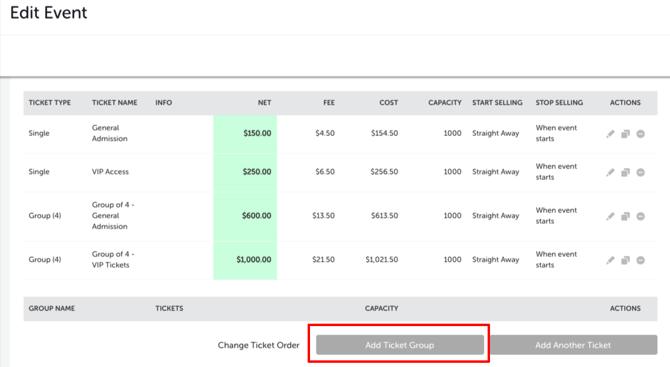Select Group of 4 - VIP Tickets name
Image resolution: width=670 pixels, height=367 pixels.
point(113,260)
